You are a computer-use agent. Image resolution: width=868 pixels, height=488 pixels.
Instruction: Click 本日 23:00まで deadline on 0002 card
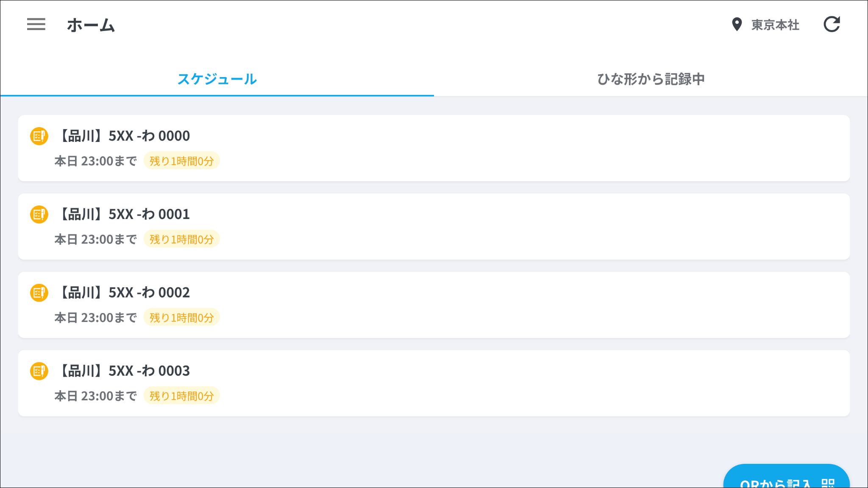96,318
